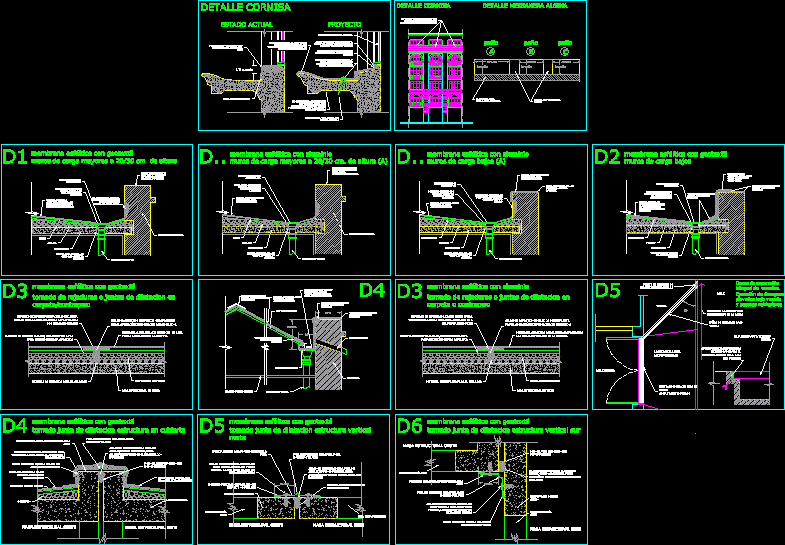Select the PROYECTO cornice section label

click(344, 25)
